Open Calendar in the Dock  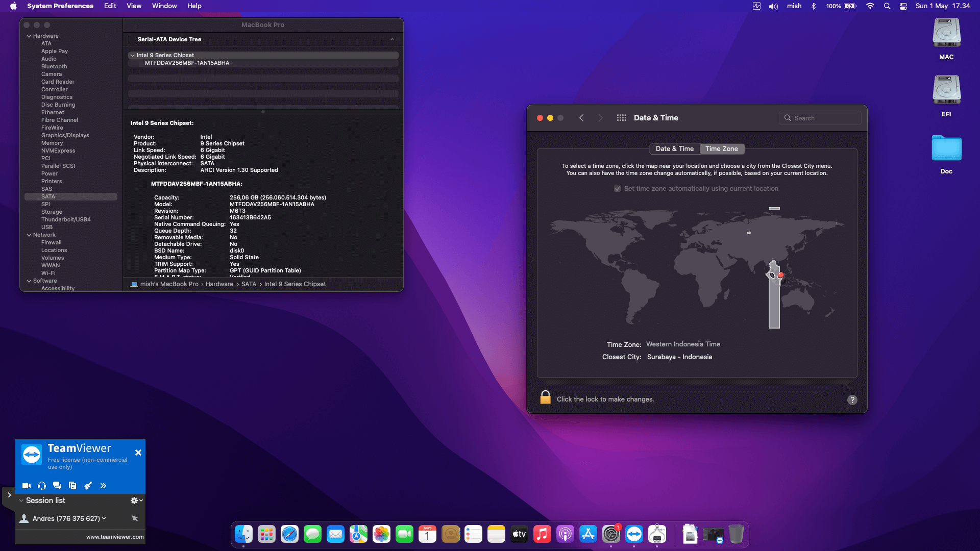(427, 534)
